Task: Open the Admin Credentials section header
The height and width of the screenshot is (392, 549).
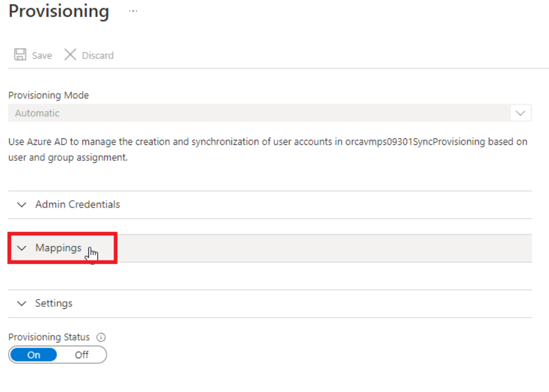Action: [270, 204]
